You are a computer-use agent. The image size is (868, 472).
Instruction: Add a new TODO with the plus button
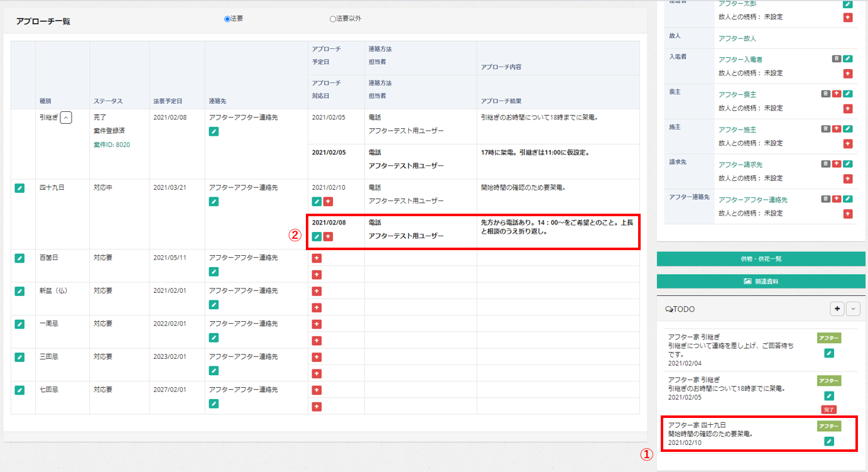tap(837, 309)
